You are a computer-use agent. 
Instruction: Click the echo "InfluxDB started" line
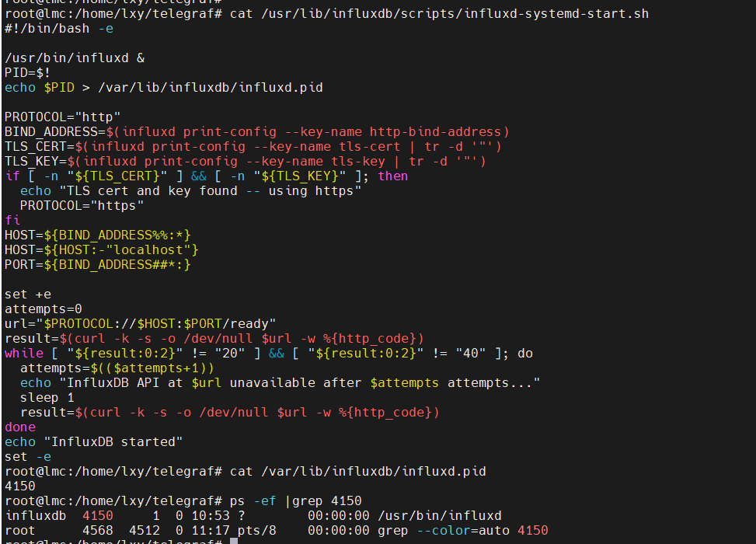point(94,441)
